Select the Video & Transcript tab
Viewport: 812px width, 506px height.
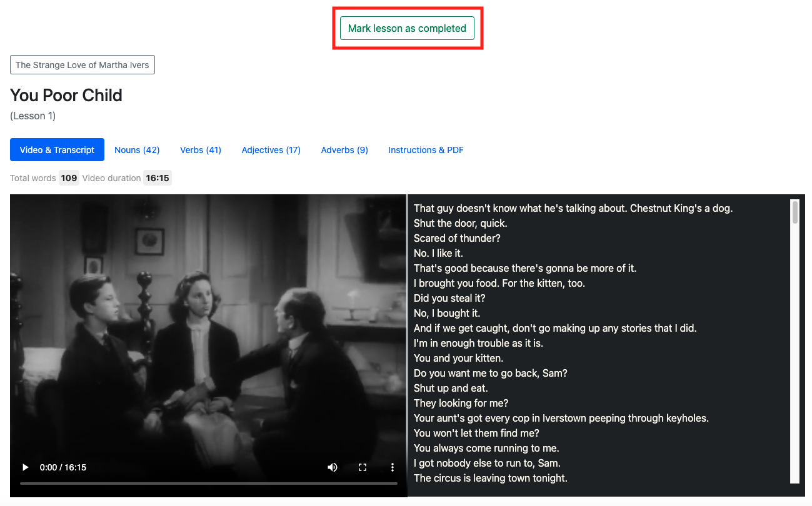click(x=57, y=150)
